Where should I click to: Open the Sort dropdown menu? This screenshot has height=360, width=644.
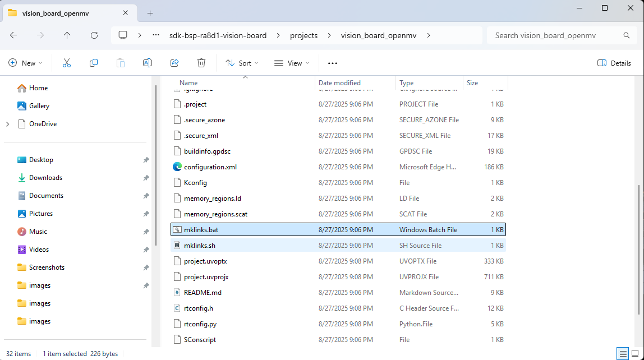pyautogui.click(x=242, y=63)
